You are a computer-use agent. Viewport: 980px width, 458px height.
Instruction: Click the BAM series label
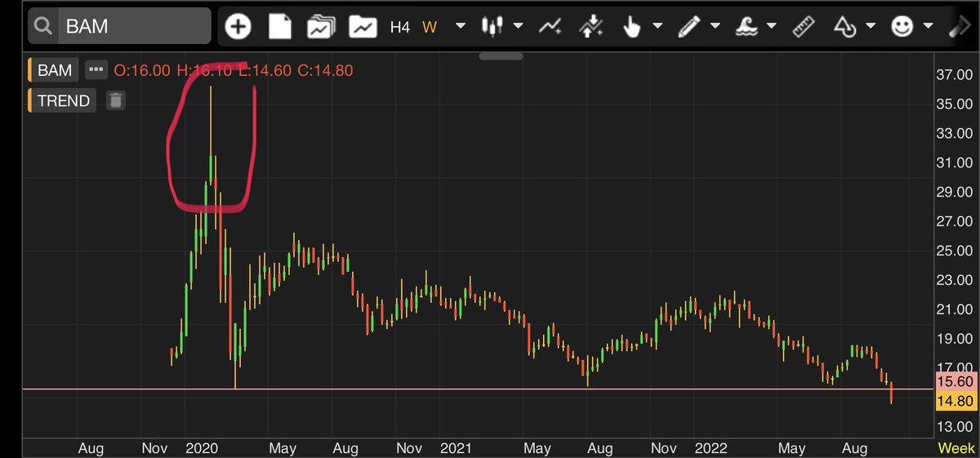[x=54, y=70]
